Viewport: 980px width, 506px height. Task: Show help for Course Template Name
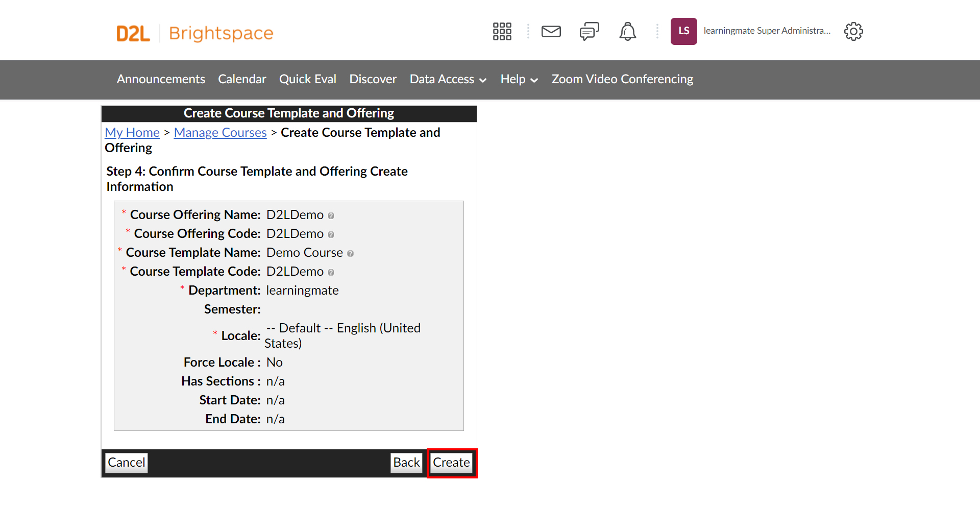pyautogui.click(x=350, y=254)
